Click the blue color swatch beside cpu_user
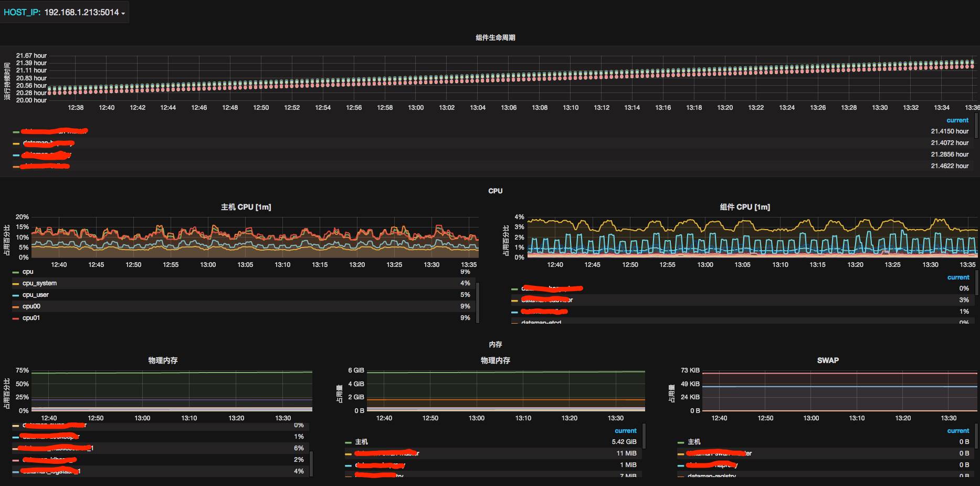Viewport: 980px width, 486px height. tap(16, 295)
